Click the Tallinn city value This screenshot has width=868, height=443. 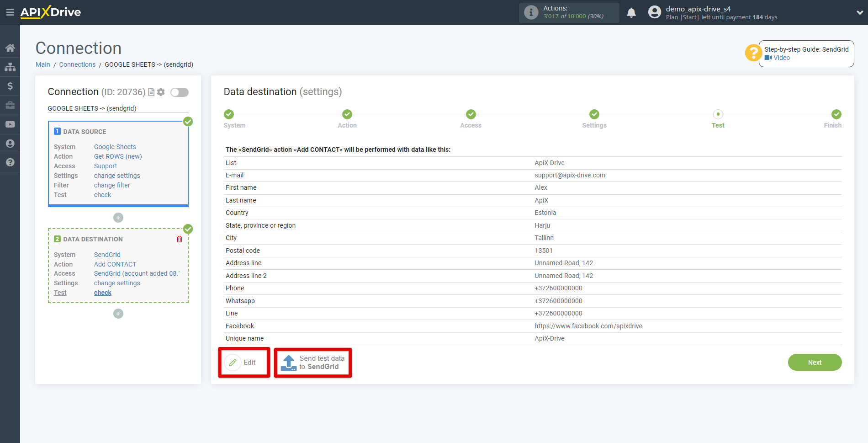544,238
